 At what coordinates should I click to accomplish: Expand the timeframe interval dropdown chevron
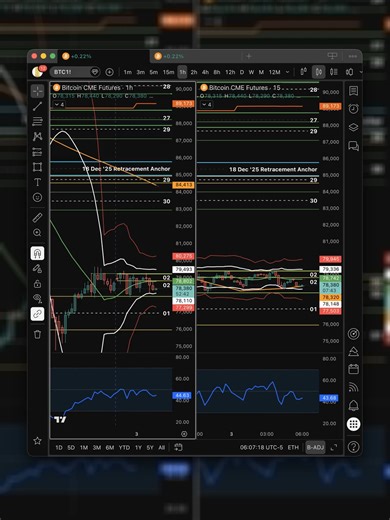[287, 72]
